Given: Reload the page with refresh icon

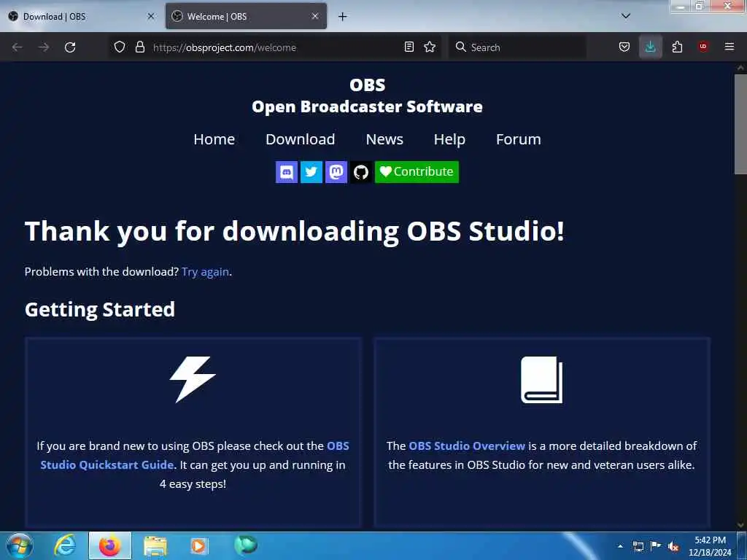Looking at the screenshot, I should pyautogui.click(x=70, y=47).
